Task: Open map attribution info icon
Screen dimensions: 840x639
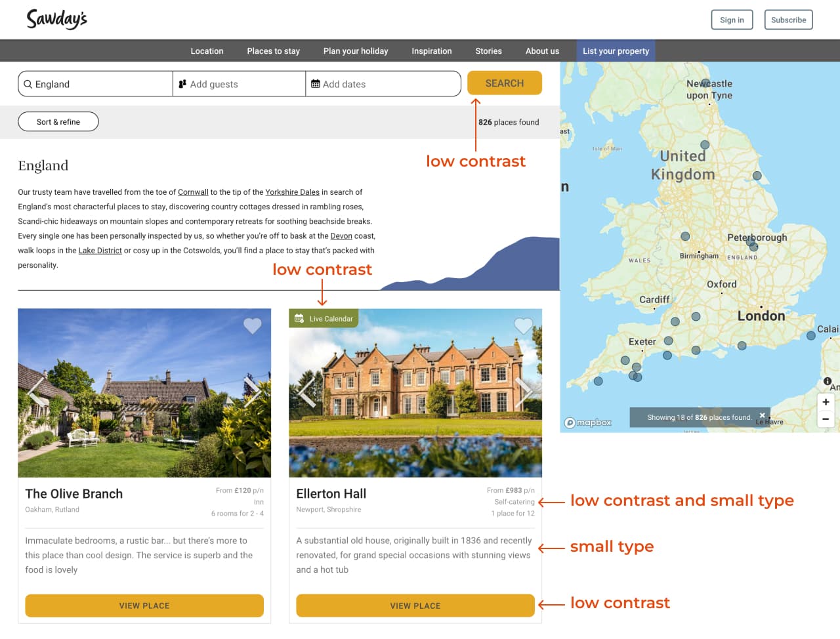Action: [x=828, y=381]
